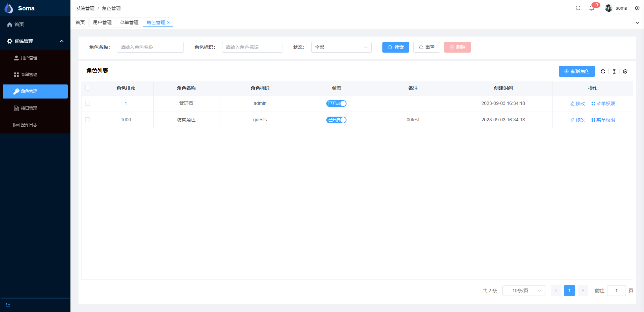
Task: Open 用户管理 in the sidebar
Action: click(29, 58)
